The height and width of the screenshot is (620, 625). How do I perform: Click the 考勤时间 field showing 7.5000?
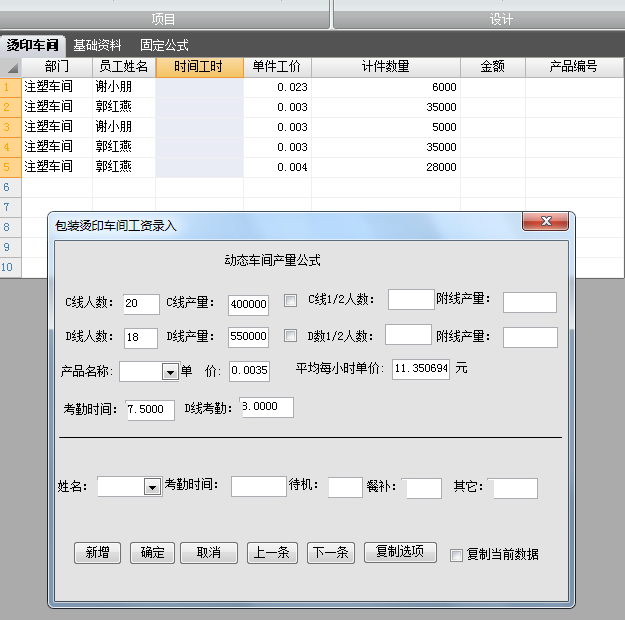151,410
